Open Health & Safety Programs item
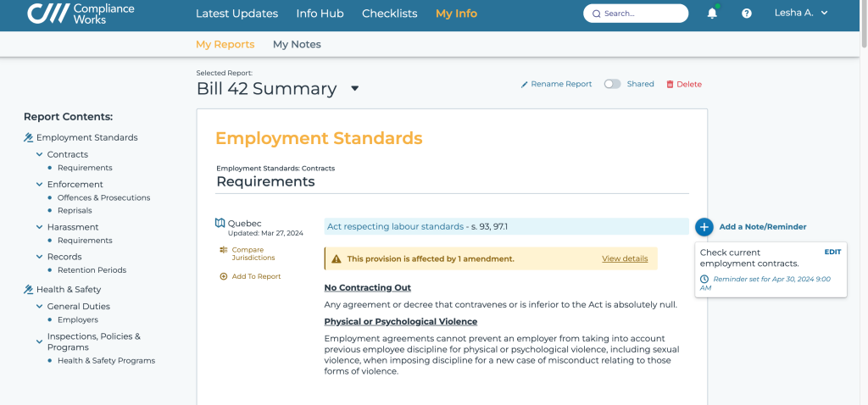The width and height of the screenshot is (868, 405). click(106, 360)
